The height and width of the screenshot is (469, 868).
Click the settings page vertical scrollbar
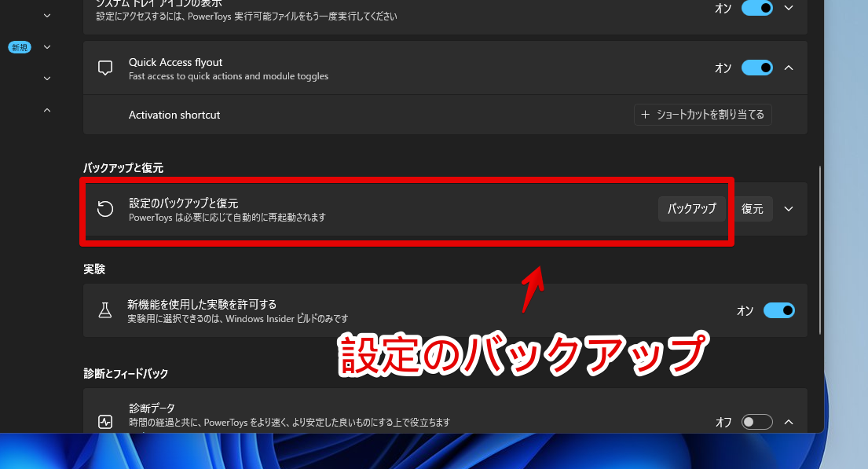tap(820, 251)
